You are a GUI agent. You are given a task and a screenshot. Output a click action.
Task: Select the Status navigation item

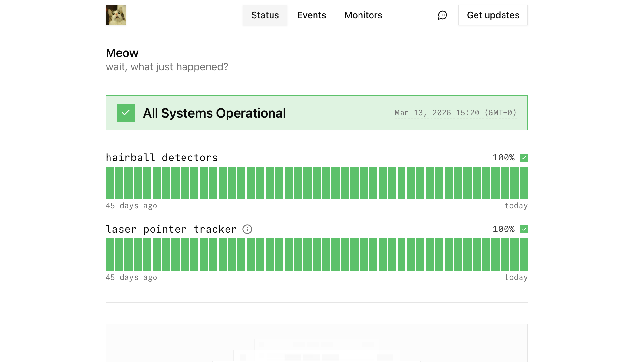click(265, 15)
